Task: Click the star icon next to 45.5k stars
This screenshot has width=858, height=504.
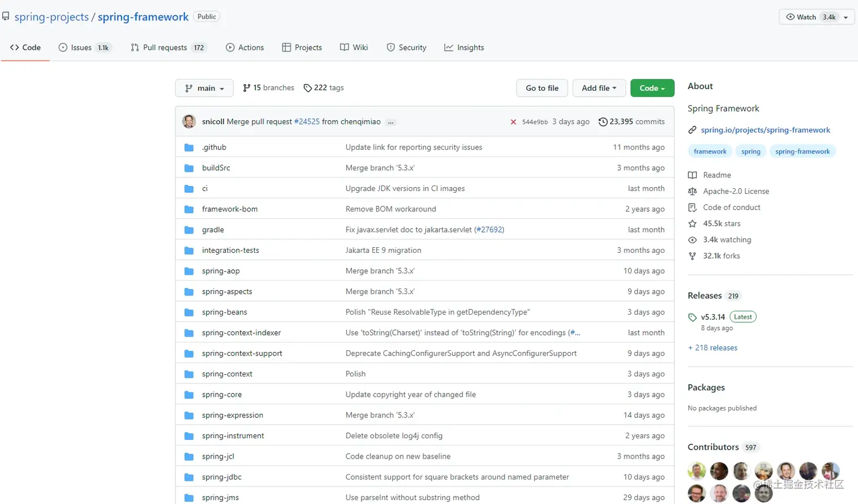Action: 692,224
